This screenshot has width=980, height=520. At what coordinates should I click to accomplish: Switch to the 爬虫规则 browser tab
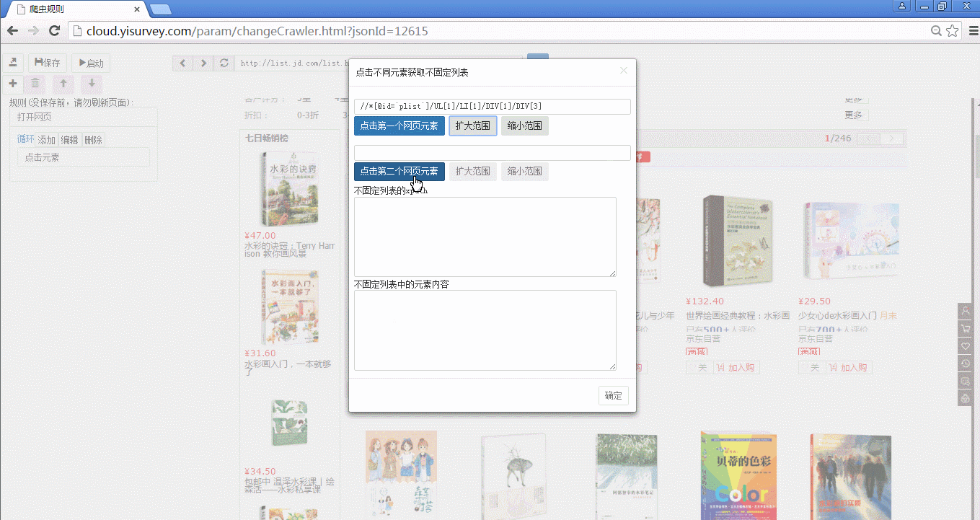point(76,9)
